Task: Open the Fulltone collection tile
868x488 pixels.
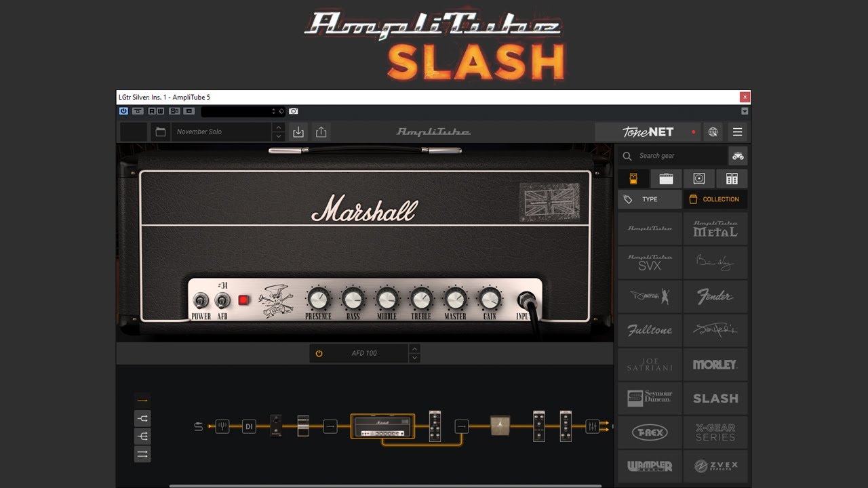Action: pyautogui.click(x=650, y=330)
